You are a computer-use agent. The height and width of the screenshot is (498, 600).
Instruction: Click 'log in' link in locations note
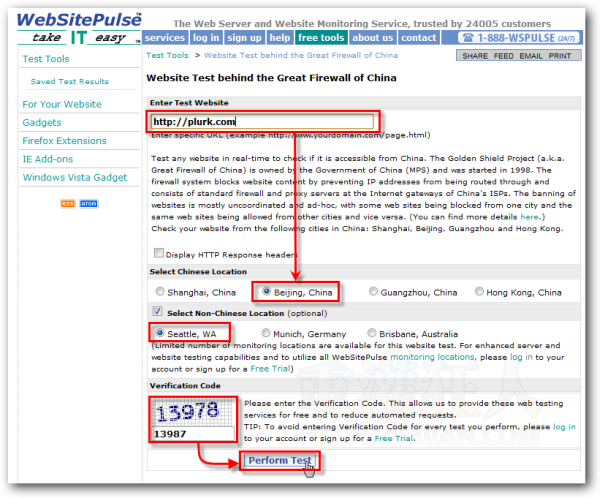[521, 357]
